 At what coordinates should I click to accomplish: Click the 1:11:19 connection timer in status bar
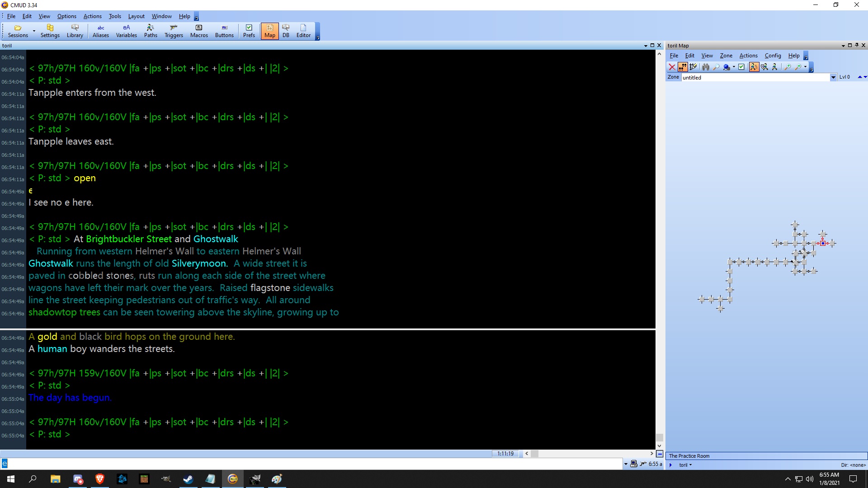505,454
